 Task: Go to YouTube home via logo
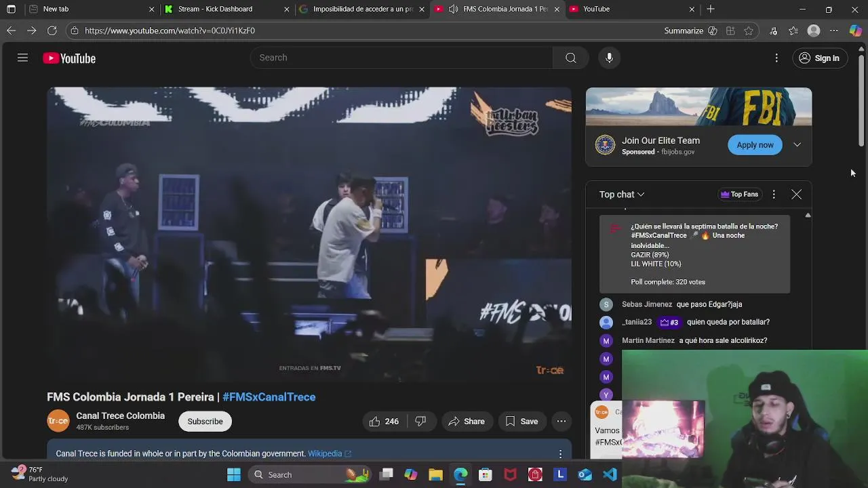pos(69,58)
